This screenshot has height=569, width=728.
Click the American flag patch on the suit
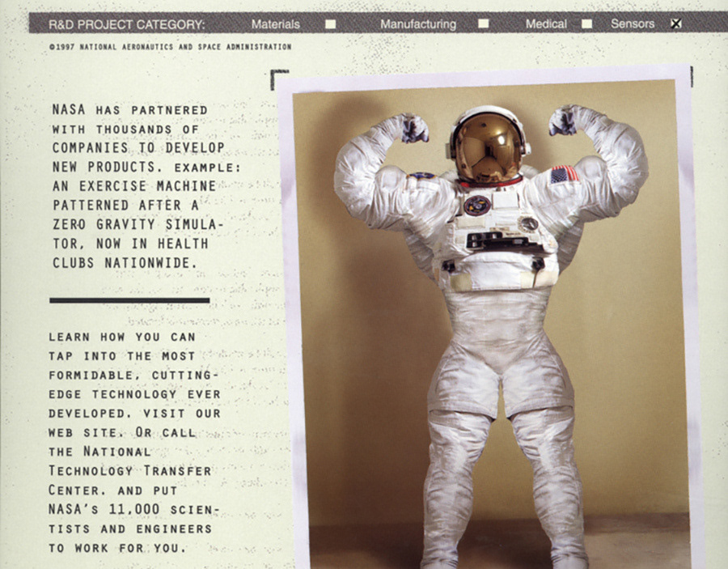click(564, 174)
